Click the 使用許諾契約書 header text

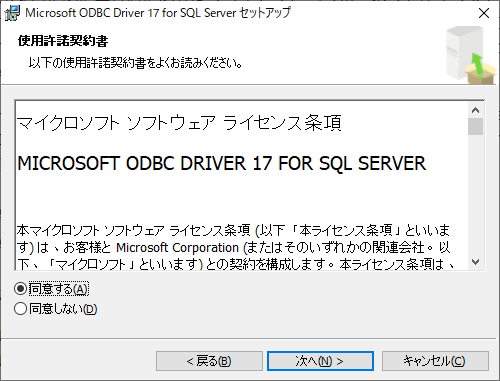[x=63, y=41]
